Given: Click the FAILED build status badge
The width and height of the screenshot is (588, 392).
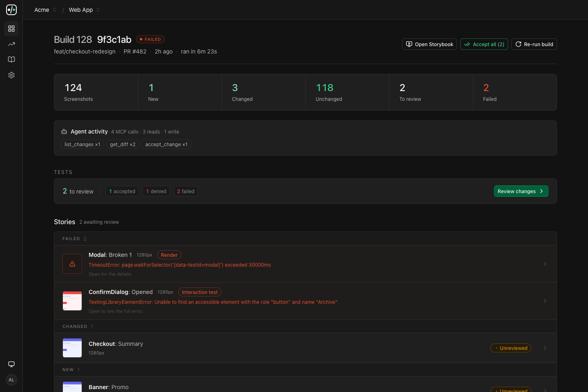Looking at the screenshot, I should [150, 39].
